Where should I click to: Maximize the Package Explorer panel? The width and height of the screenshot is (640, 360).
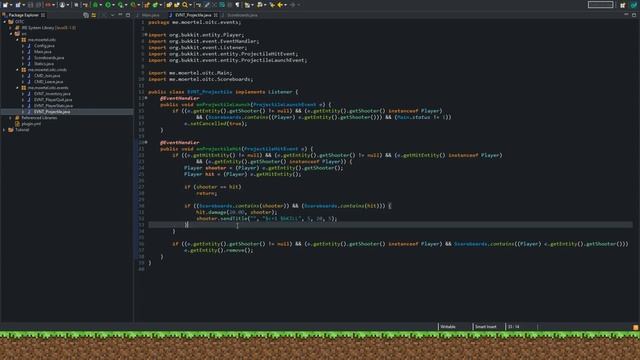(128, 15)
